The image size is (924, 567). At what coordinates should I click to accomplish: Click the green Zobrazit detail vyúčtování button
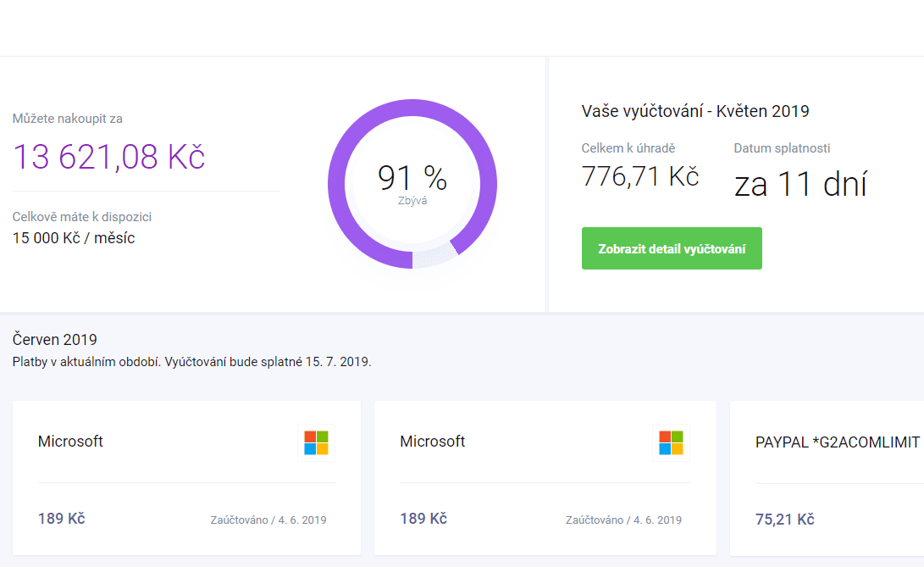click(672, 248)
